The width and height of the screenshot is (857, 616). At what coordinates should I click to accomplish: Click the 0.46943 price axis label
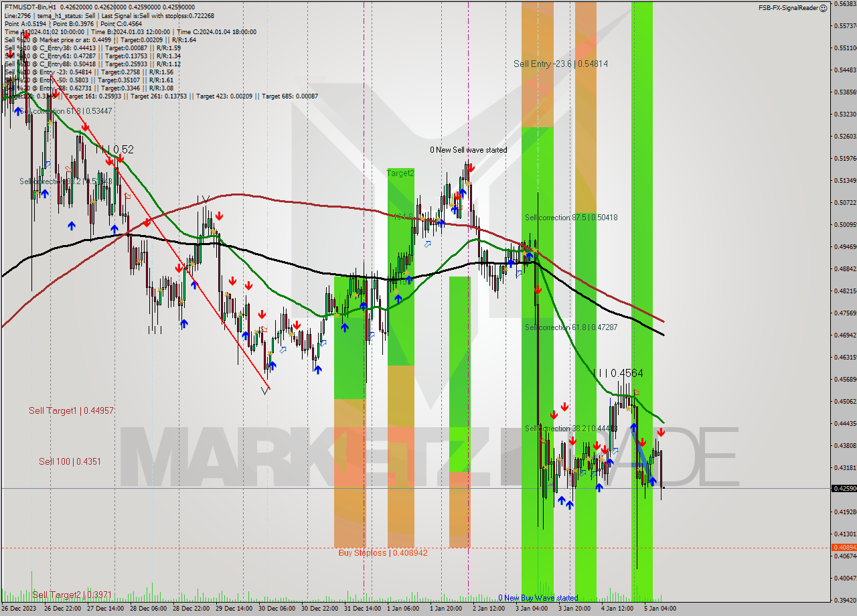tap(844, 335)
